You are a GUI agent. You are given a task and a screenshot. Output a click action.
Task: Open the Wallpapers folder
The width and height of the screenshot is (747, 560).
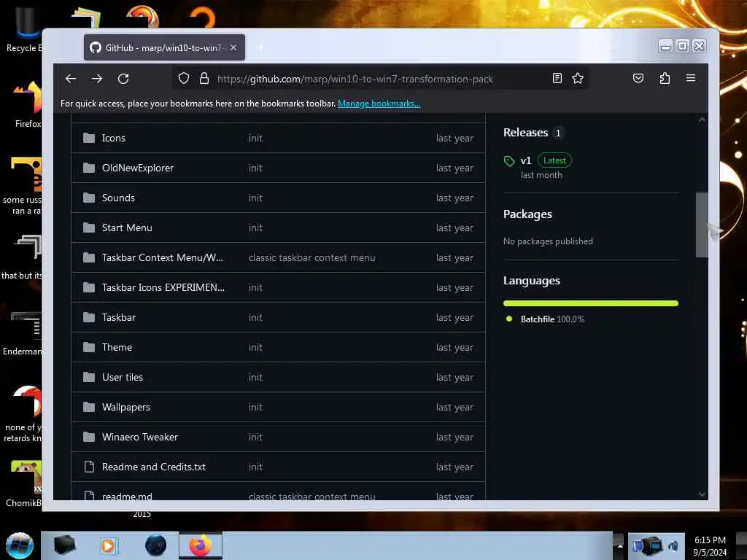point(125,407)
